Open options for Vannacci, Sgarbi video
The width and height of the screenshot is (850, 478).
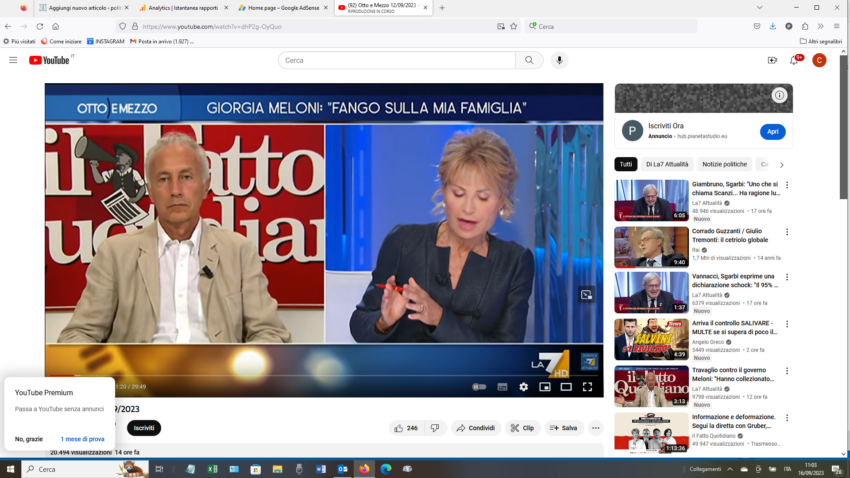click(x=787, y=277)
